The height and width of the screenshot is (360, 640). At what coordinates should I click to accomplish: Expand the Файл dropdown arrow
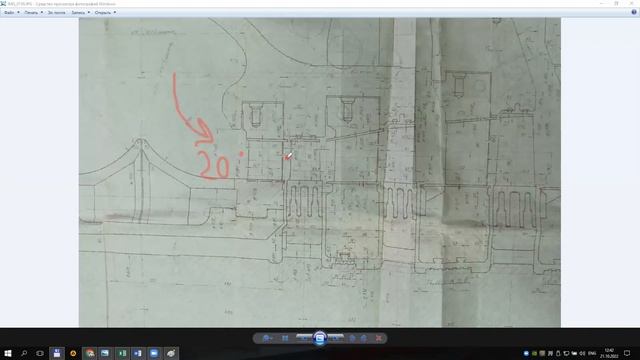pyautogui.click(x=18, y=13)
